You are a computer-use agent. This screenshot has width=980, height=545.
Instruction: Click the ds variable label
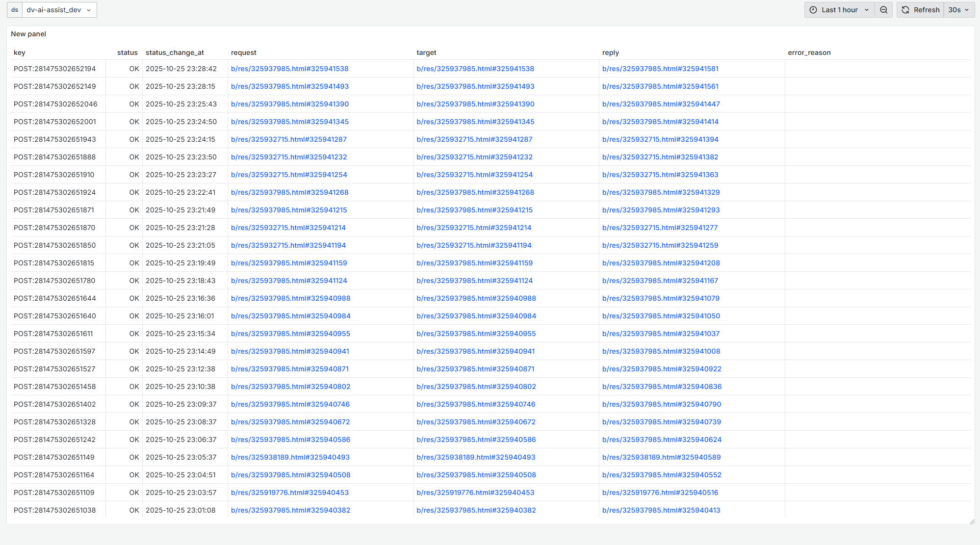15,10
